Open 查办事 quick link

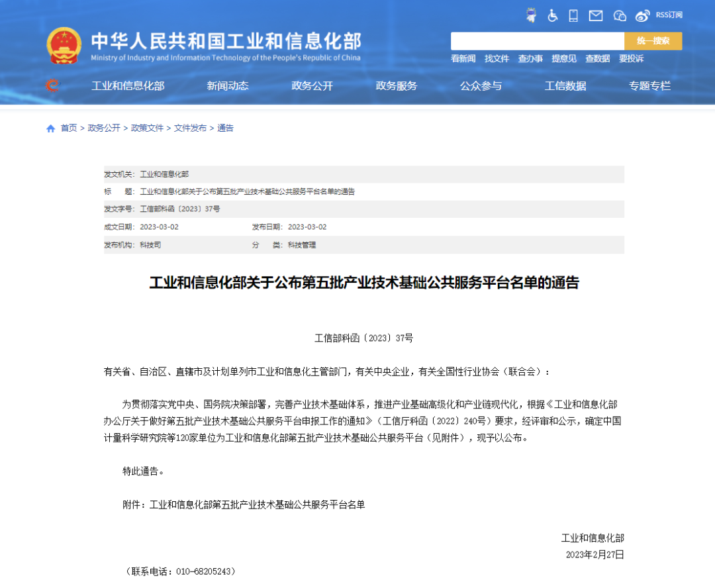click(530, 58)
